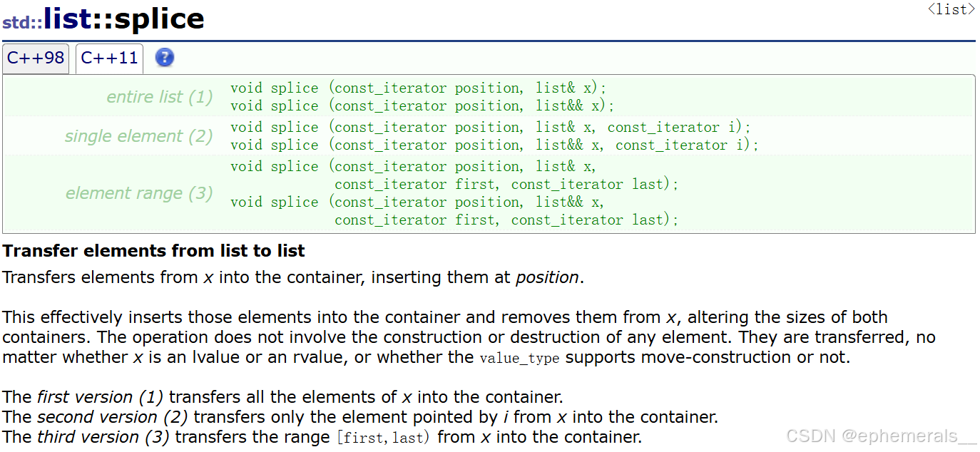Image resolution: width=980 pixels, height=452 pixels.
Task: Switch to the C++98 tab
Action: click(x=36, y=58)
